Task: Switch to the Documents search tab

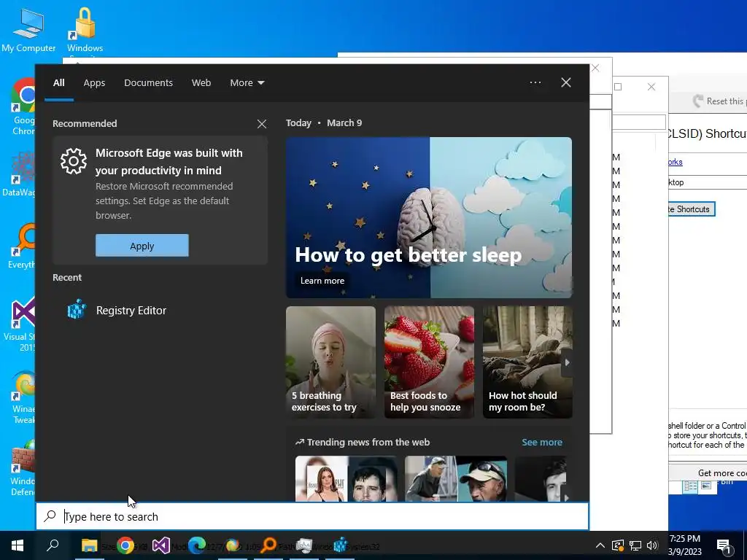Action: [148, 83]
